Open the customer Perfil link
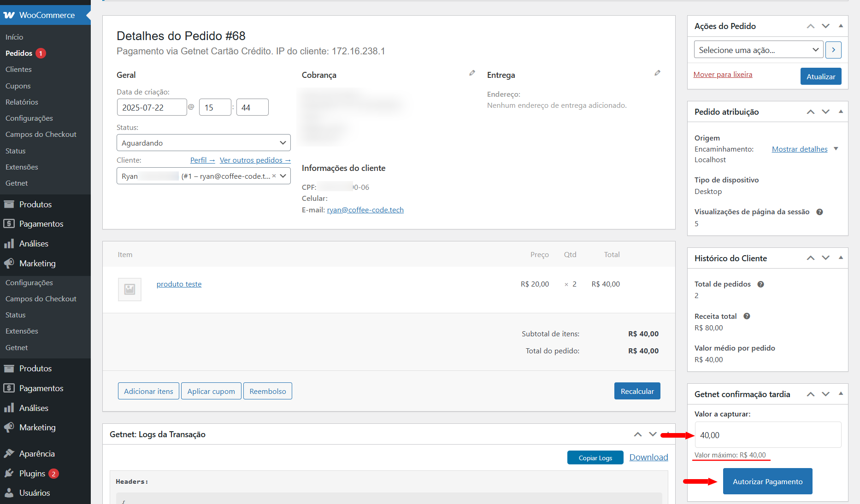Viewport: 860px width, 504px height. [x=203, y=160]
